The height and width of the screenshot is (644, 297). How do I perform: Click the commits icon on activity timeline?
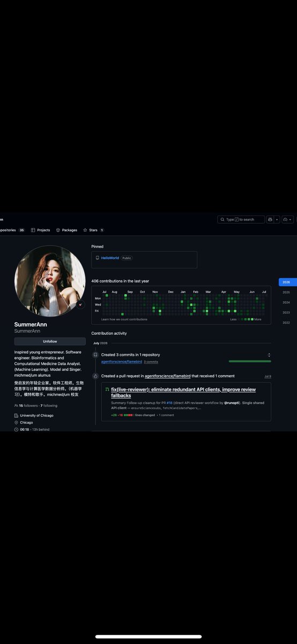click(95, 355)
